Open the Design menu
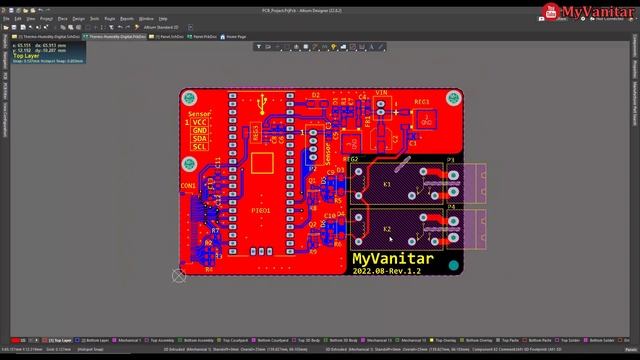 (78, 19)
